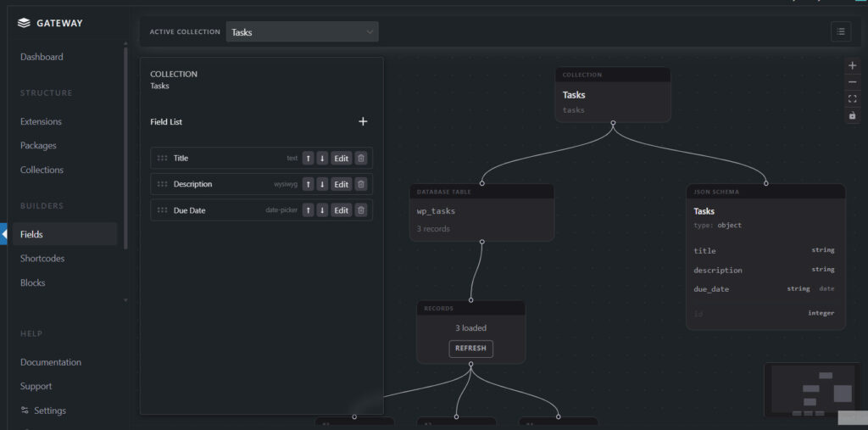Toggle canvas interactivity lock

tap(852, 115)
